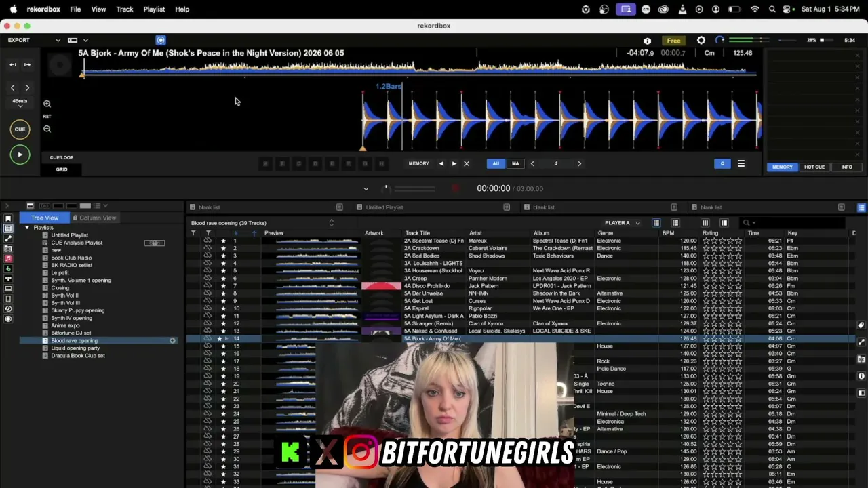This screenshot has height=488, width=868.
Task: Increase the loop beat count
Action: point(579,163)
